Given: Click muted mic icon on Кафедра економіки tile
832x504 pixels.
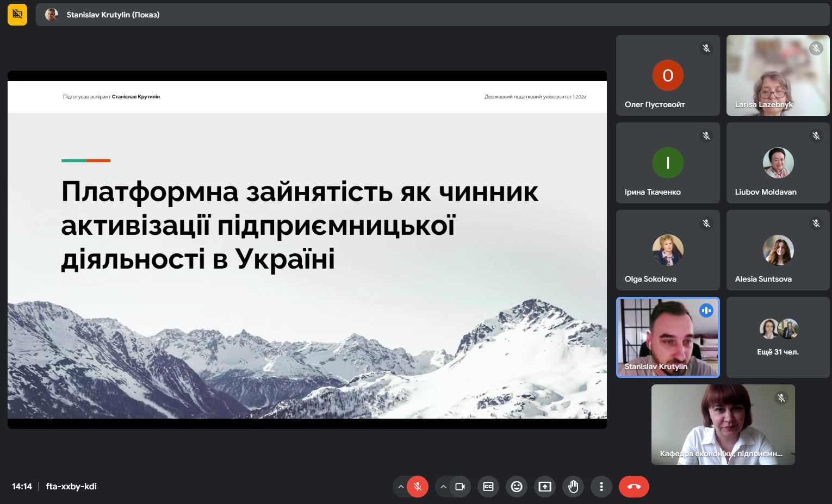Looking at the screenshot, I should [781, 398].
